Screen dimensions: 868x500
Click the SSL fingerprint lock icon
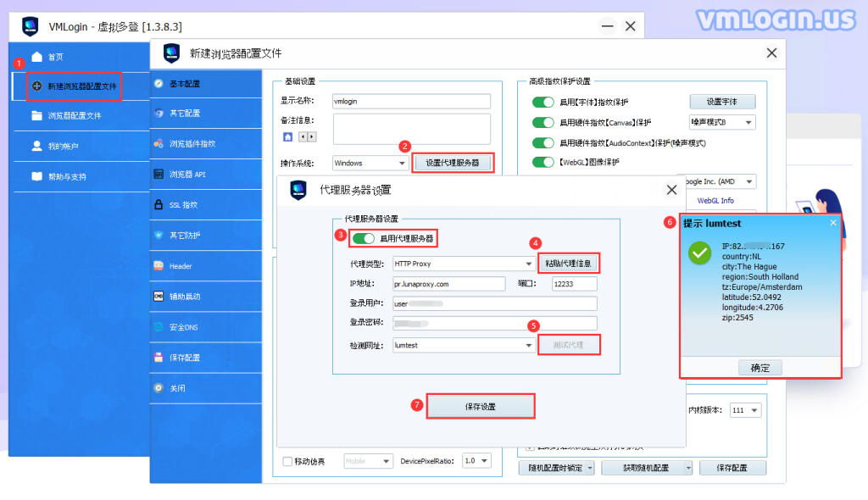point(159,204)
